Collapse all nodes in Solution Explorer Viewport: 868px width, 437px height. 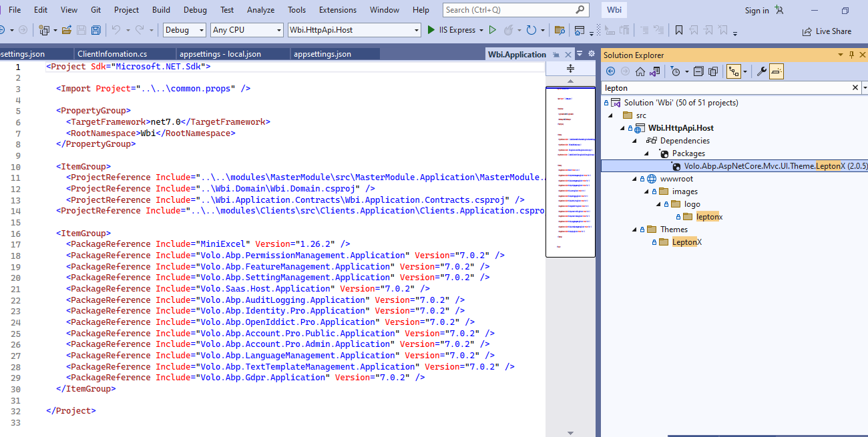tap(698, 71)
